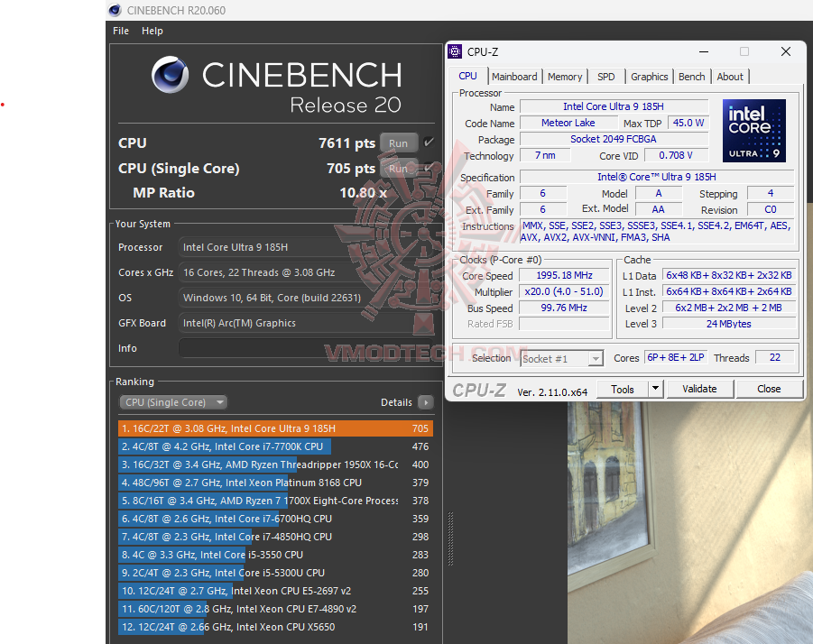The width and height of the screenshot is (813, 644).
Task: Toggle the CPU (Single Core) test checkbox
Action: click(x=429, y=168)
